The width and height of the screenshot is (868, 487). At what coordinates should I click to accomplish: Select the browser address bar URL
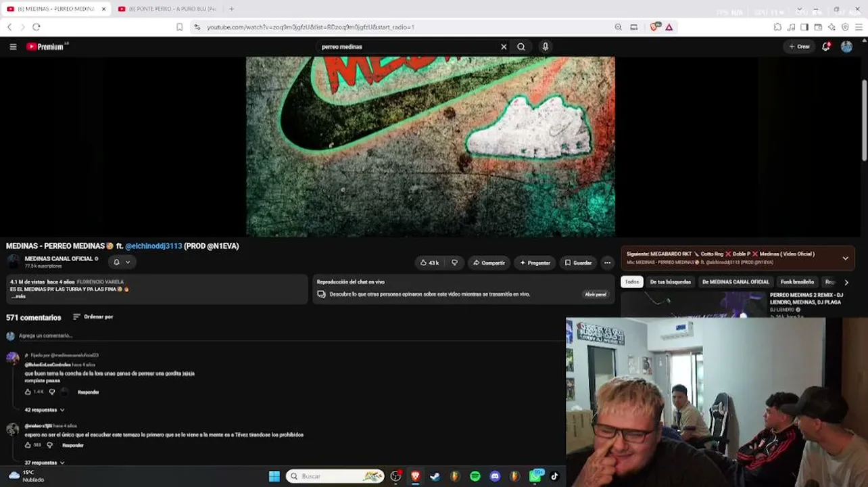pyautogui.click(x=310, y=27)
